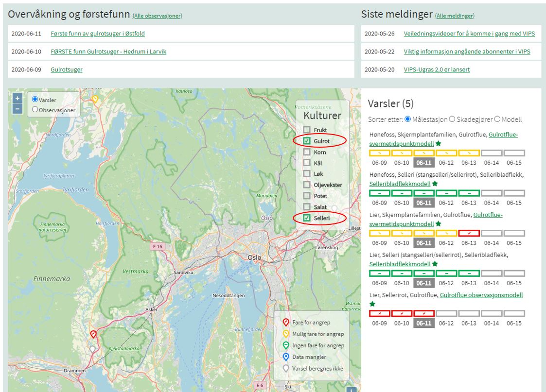Viewport: 546px width, 392px height.
Task: Open the Gulrotsuger observation from 2020-06-09
Action: (67, 69)
